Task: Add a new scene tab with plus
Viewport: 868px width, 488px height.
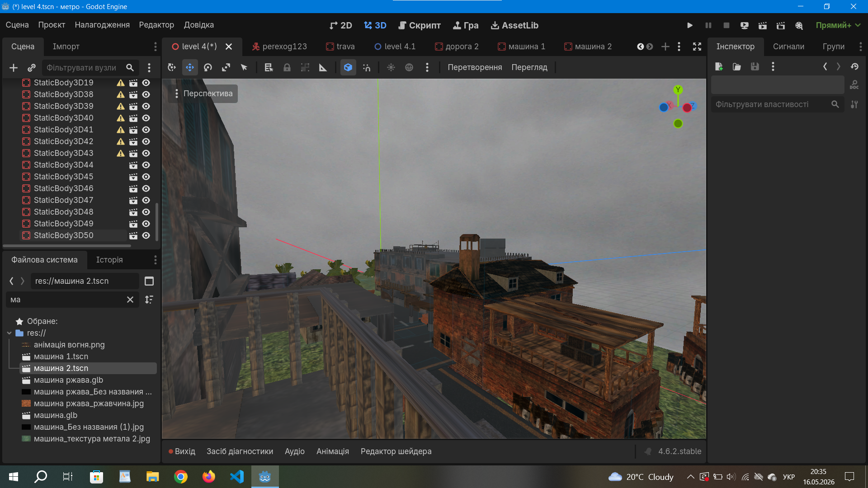Action: coord(665,47)
